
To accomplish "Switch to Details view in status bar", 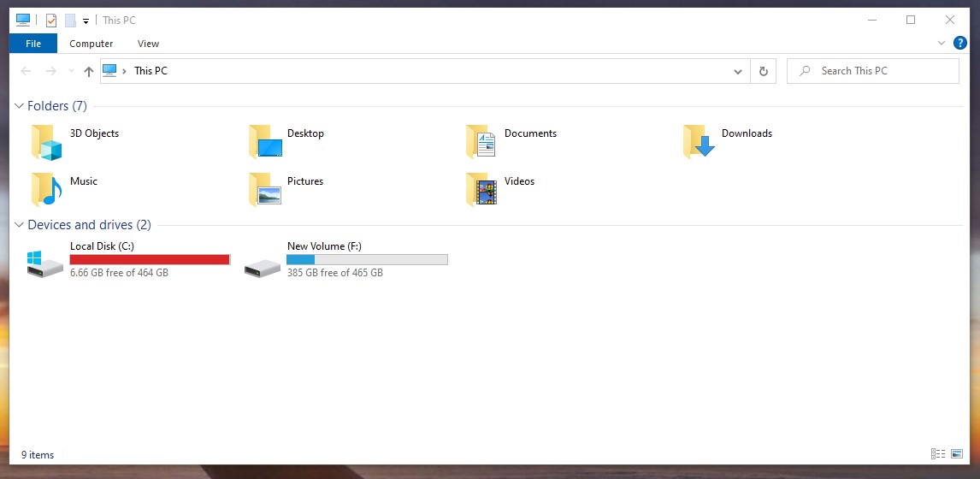I will coord(937,454).
